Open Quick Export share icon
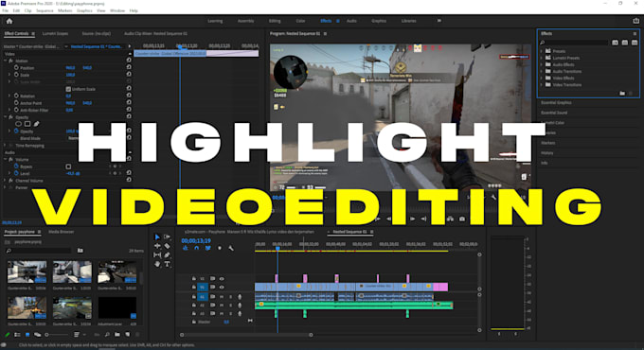The height and width of the screenshot is (350, 644). click(x=635, y=21)
